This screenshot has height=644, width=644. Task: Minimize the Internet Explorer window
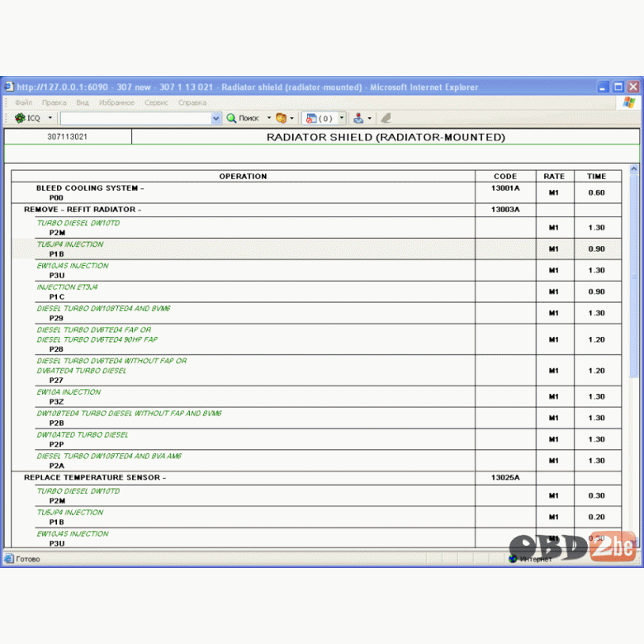coord(603,87)
